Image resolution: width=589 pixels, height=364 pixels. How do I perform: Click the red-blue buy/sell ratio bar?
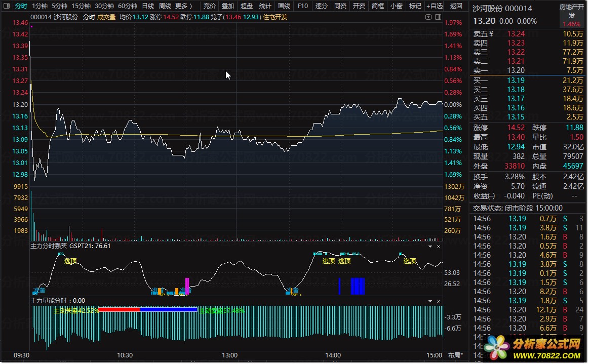coord(147,310)
